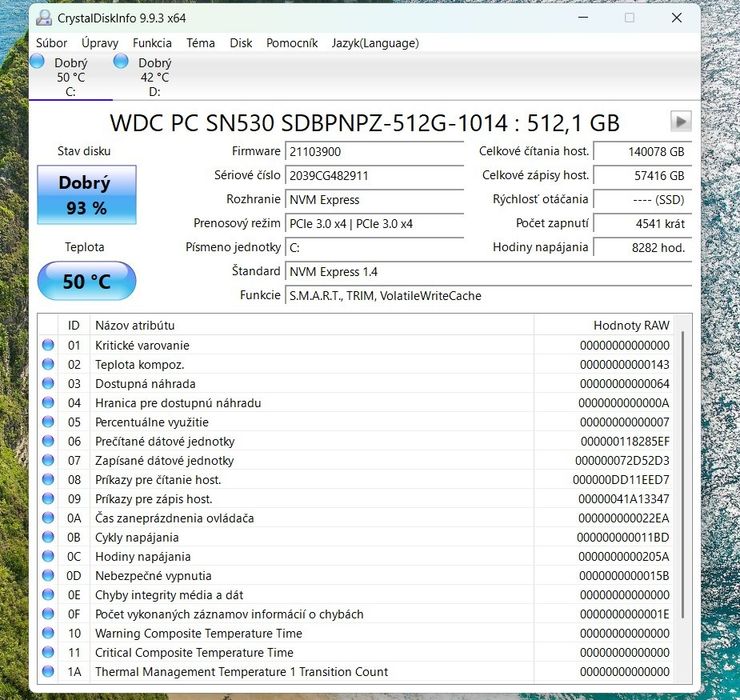Click the raw value 0000000000015B
The width and height of the screenshot is (740, 700).
tap(624, 576)
